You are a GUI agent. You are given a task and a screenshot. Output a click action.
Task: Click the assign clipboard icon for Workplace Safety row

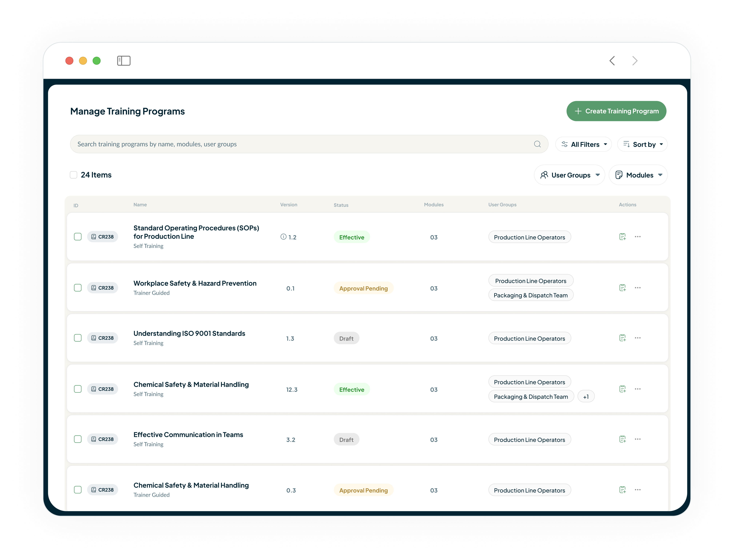pyautogui.click(x=623, y=287)
